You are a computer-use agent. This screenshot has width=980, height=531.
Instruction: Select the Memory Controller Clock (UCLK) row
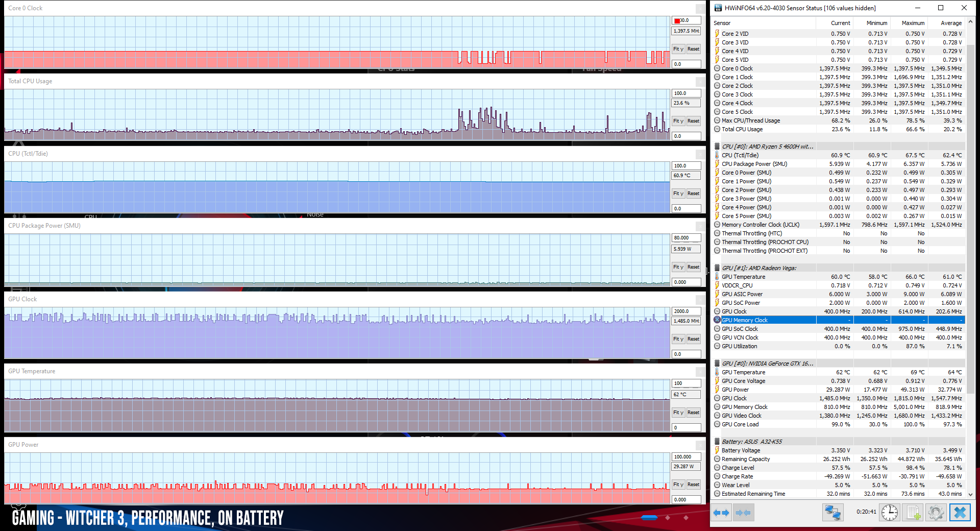click(x=839, y=225)
